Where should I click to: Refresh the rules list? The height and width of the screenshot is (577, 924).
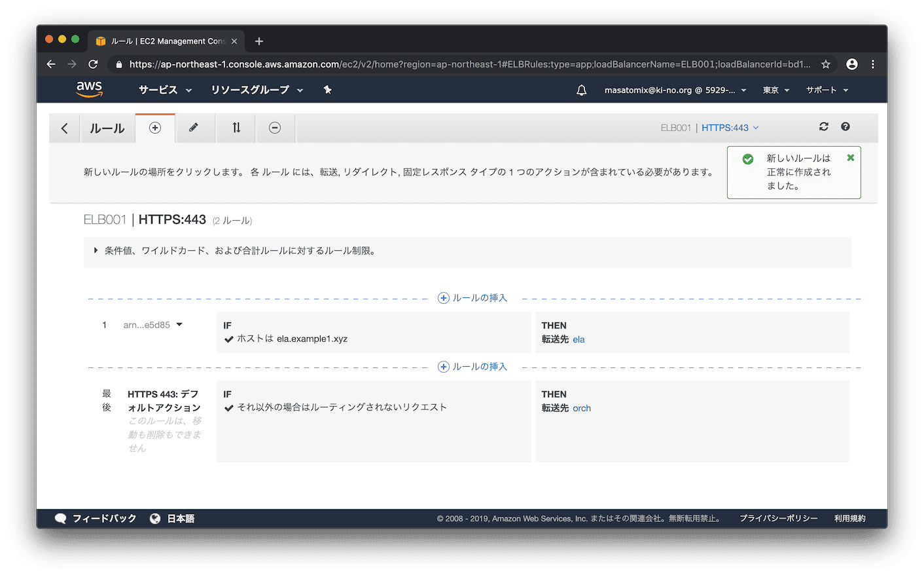(x=824, y=126)
